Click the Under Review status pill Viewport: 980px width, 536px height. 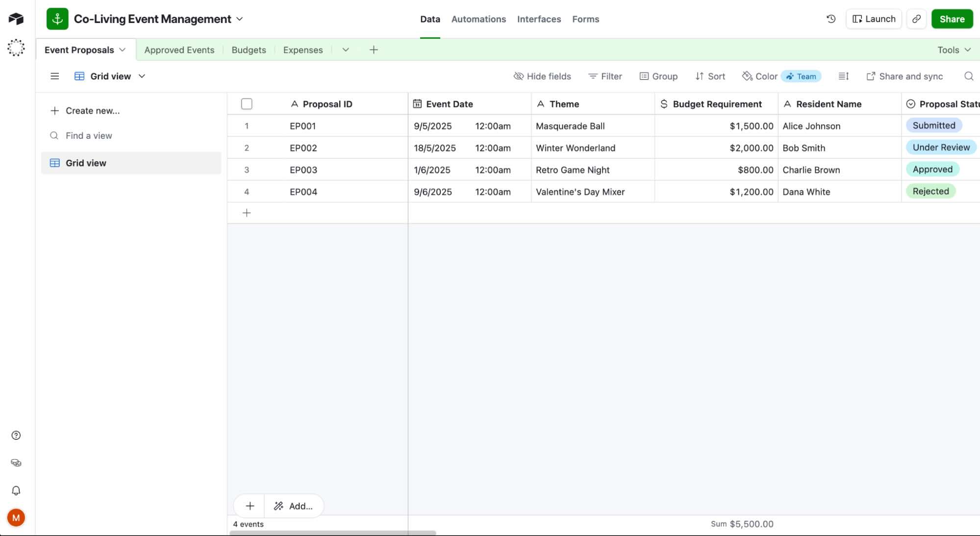(941, 148)
